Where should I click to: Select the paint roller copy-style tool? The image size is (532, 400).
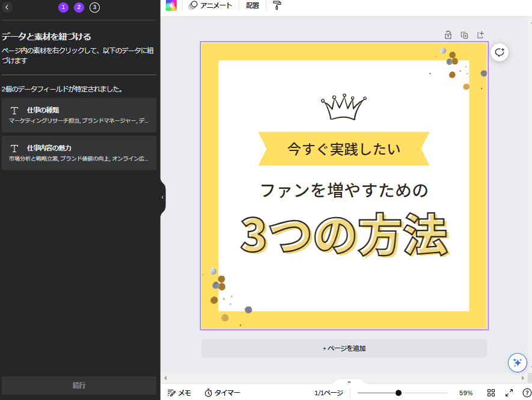pyautogui.click(x=277, y=5)
